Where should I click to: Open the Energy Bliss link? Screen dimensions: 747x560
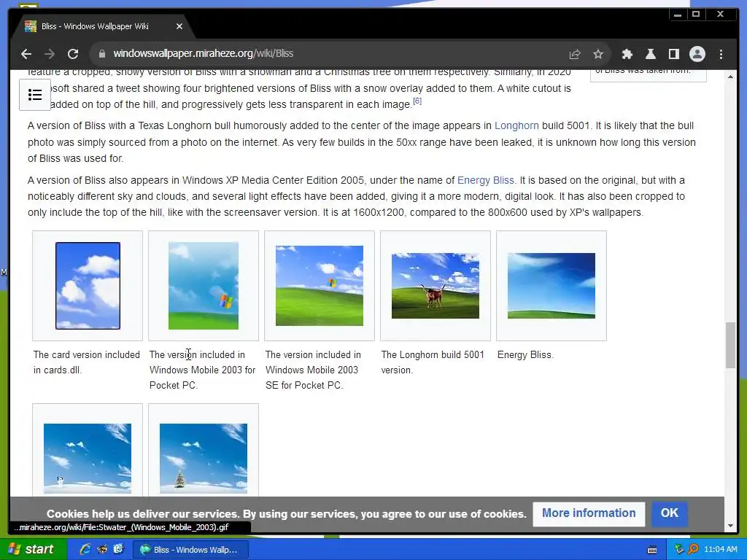(485, 181)
